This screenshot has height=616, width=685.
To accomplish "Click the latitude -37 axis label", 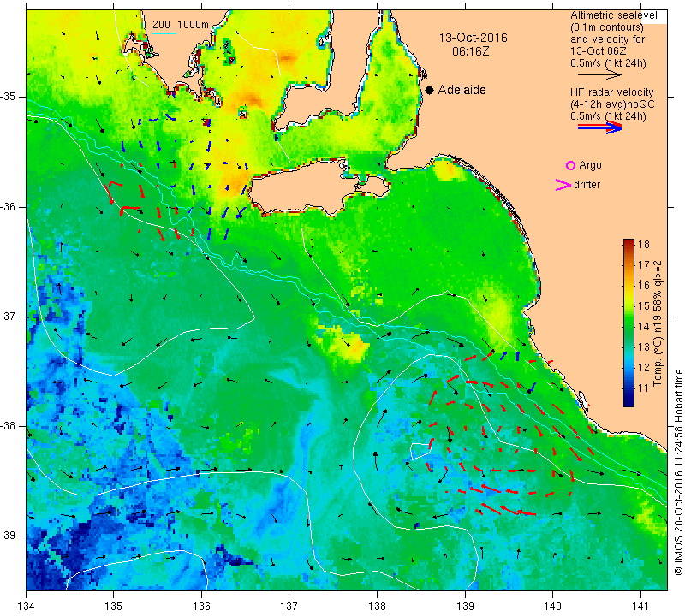I will 8,316.
